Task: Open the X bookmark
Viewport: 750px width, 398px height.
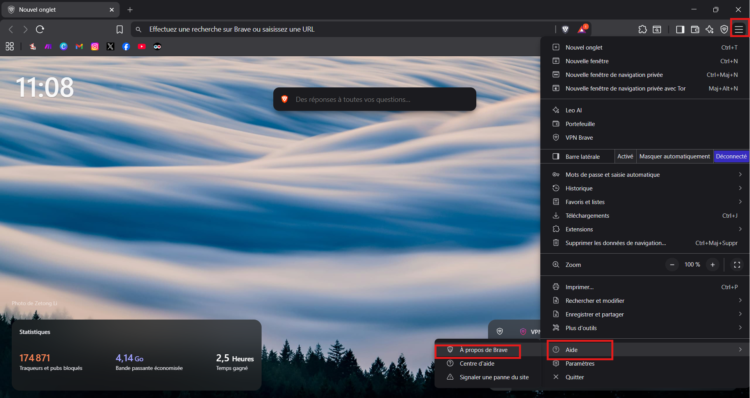Action: coord(110,46)
